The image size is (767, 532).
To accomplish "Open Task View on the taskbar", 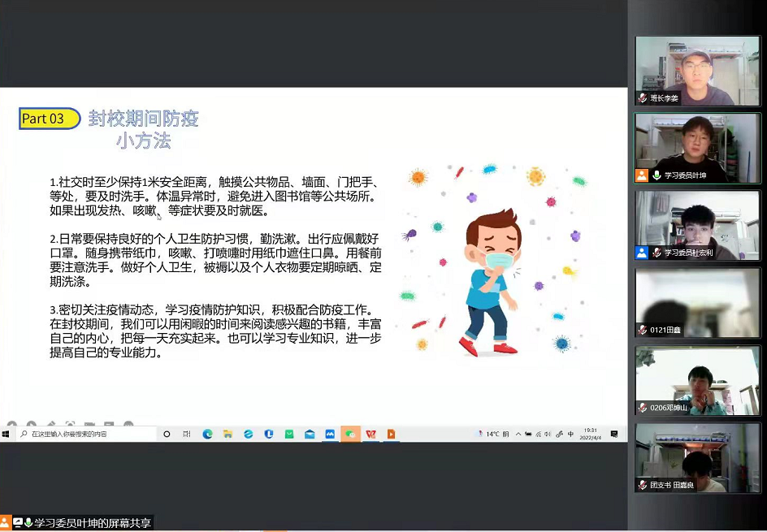I will point(187,435).
